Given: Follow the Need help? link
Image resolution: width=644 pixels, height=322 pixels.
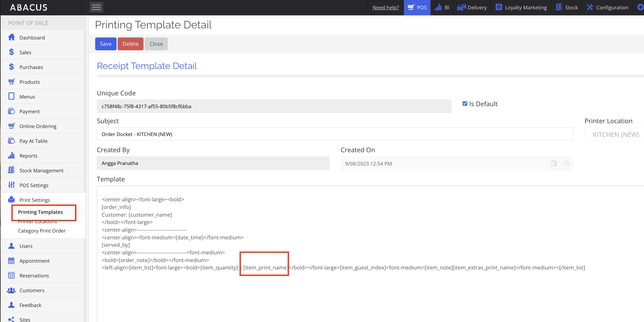Looking at the screenshot, I should (386, 7).
